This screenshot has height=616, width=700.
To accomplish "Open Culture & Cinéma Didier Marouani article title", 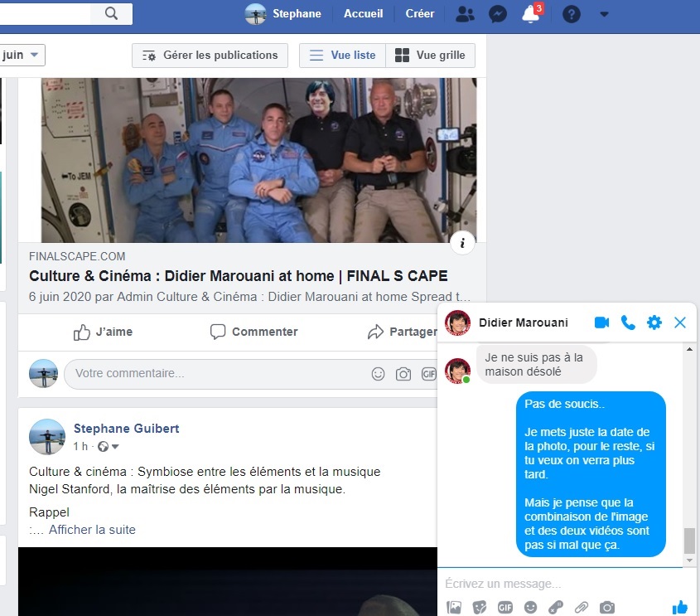I will coord(239,276).
